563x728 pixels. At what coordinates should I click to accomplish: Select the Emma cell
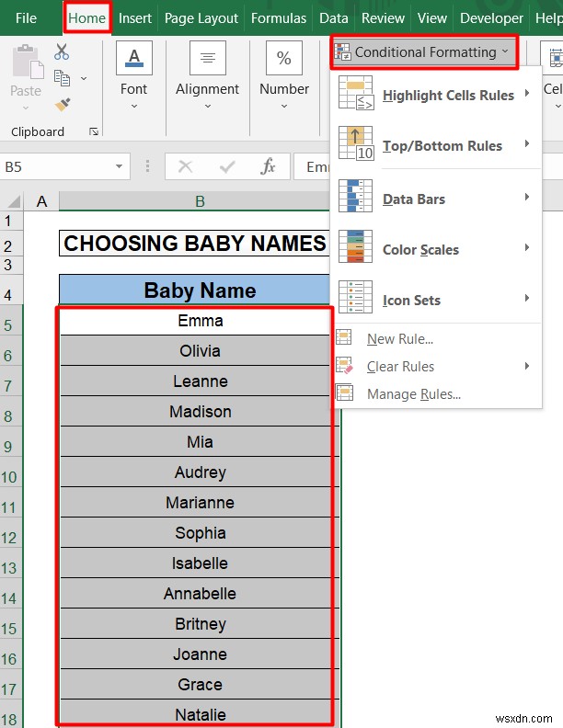[x=200, y=321]
